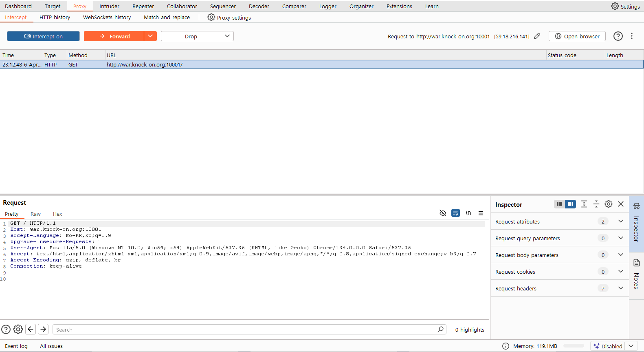This screenshot has height=352, width=644.
Task: Go to next search match arrow
Action: tap(43, 329)
